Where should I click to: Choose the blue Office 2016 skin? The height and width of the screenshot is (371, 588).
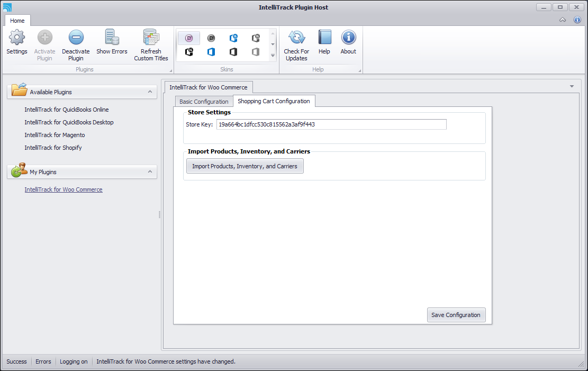tap(233, 38)
